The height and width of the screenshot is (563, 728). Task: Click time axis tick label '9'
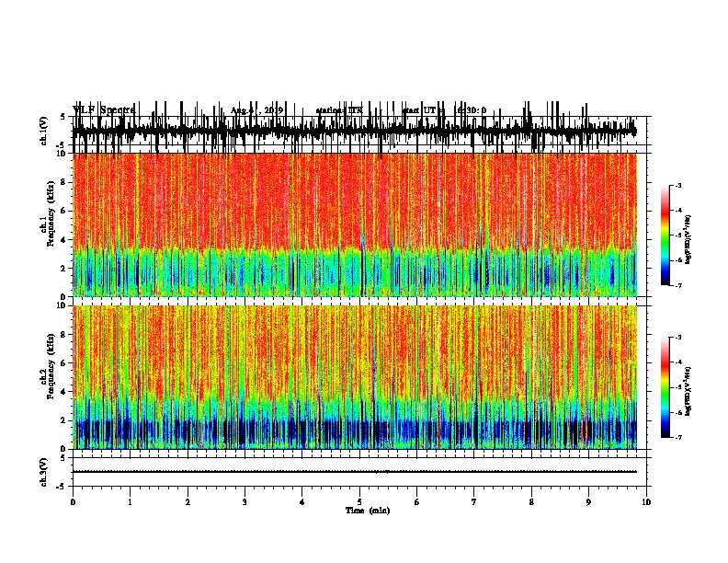[x=588, y=502]
